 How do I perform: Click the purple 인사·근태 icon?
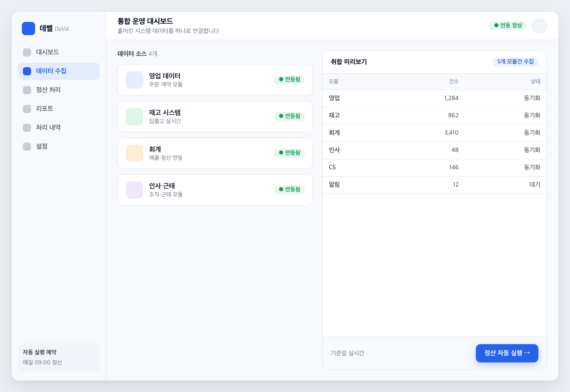click(x=134, y=190)
